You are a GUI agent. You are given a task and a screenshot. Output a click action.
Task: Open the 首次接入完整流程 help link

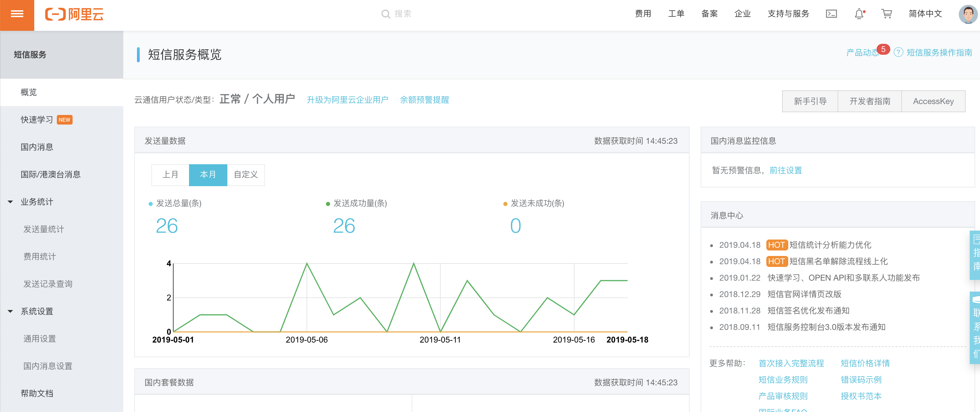[x=791, y=363]
